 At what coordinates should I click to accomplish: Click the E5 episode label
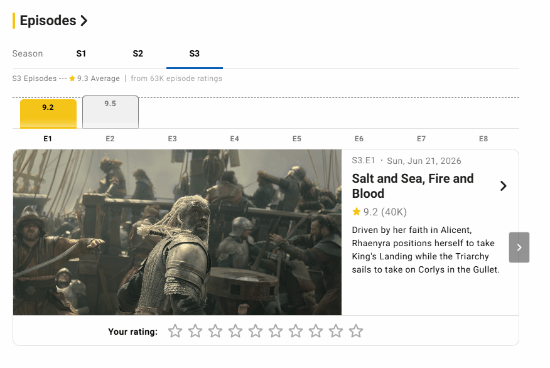[x=297, y=139]
